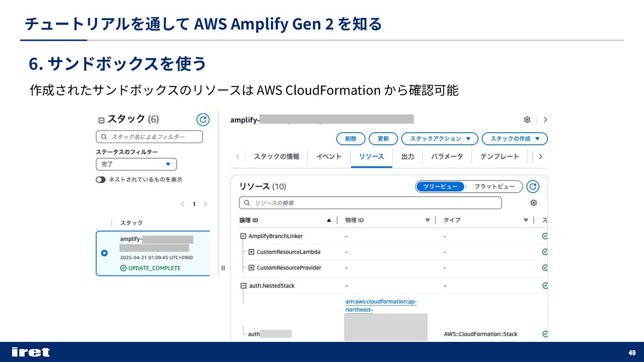Open the stack actions dropdown
The width and height of the screenshot is (644, 362).
click(440, 139)
